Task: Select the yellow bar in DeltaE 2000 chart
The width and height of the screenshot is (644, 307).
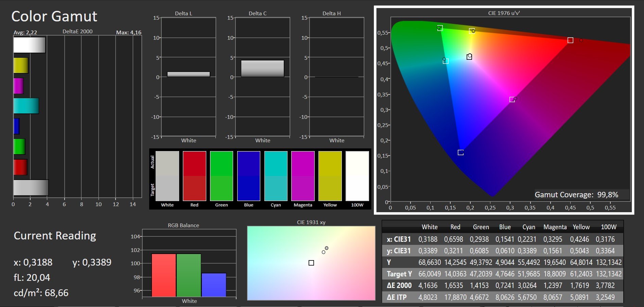Action: click(21, 66)
